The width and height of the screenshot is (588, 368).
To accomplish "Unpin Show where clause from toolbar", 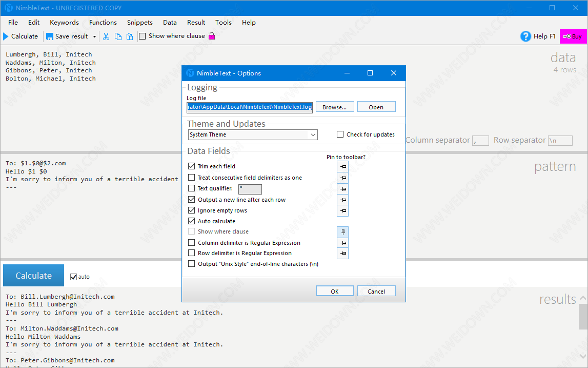I will pyautogui.click(x=343, y=232).
